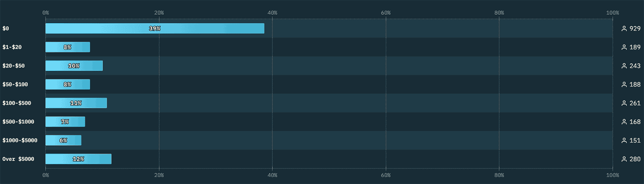
Task: Select the $100-$500 bar showing 11%
Action: coord(76,103)
